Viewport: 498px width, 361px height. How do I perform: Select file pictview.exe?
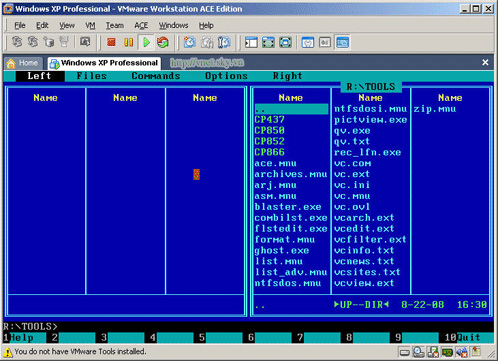[370, 120]
